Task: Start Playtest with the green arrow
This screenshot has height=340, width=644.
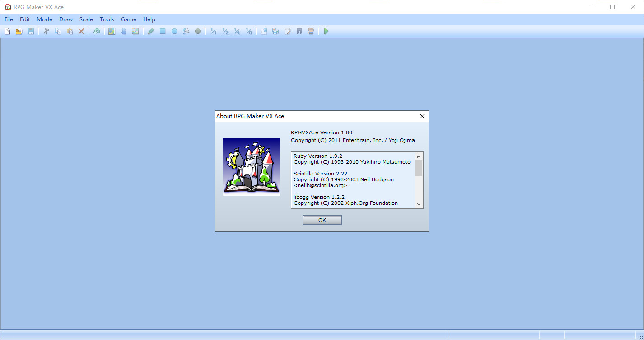Action: click(326, 31)
